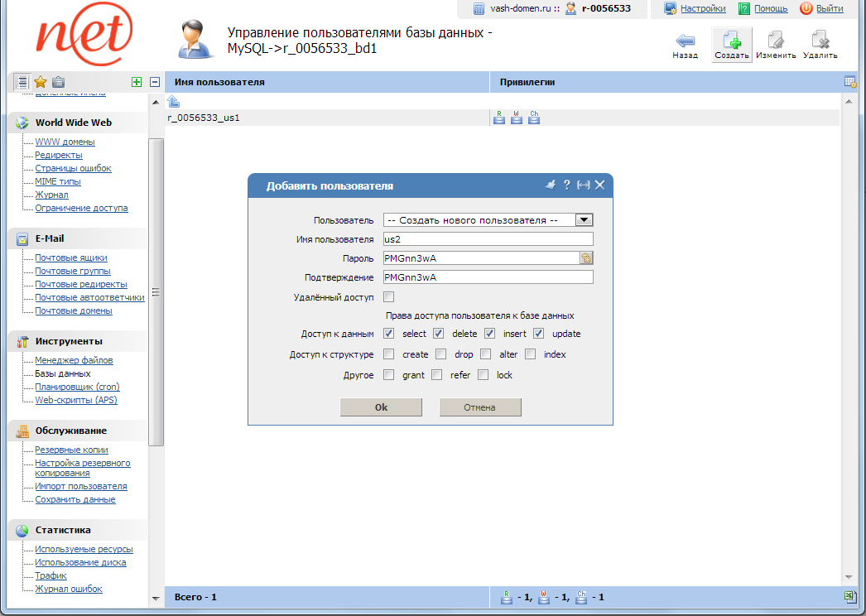This screenshot has width=866, height=616.
Task: Click the password generator icon beside Пароль
Action: tap(586, 258)
